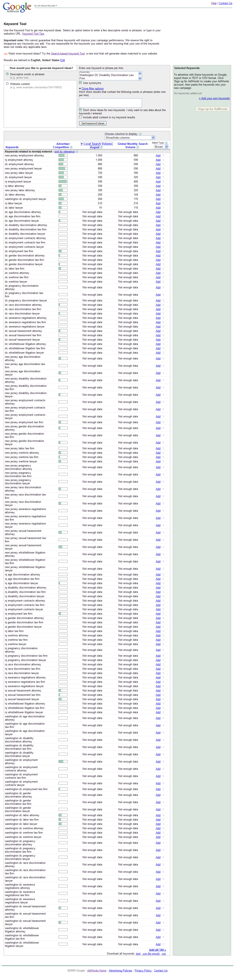Click arrow icon next to Add for dc labor law firm
This screenshot has height=980, width=235.
pyautogui.click(x=163, y=269)
